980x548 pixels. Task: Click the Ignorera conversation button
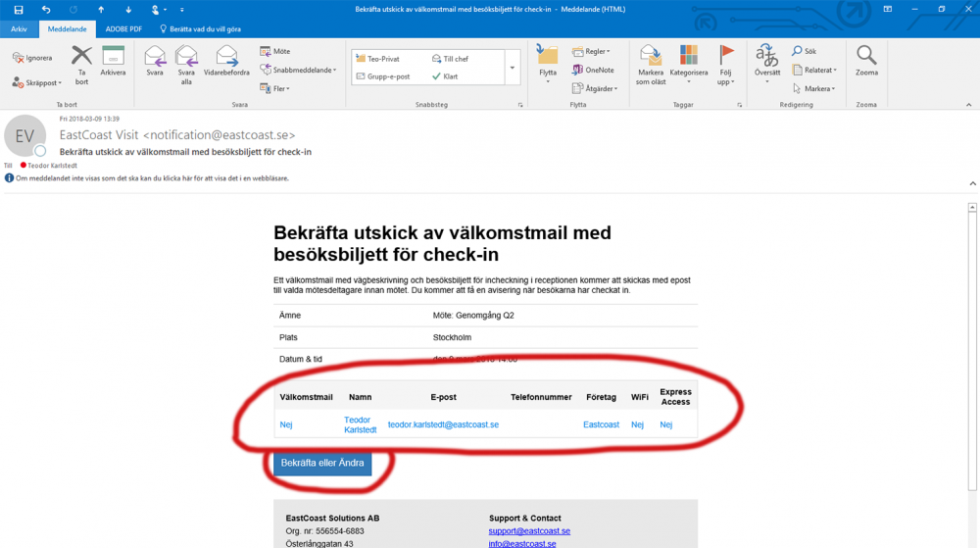[x=33, y=58]
